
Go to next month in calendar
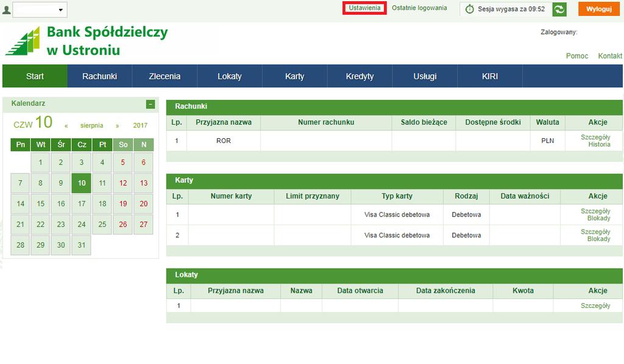coord(117,125)
